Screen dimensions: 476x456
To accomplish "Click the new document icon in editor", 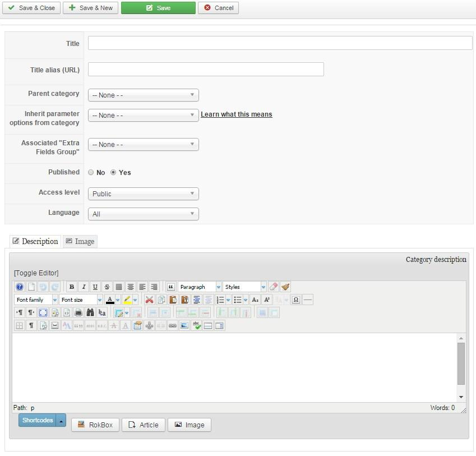I will [31, 287].
